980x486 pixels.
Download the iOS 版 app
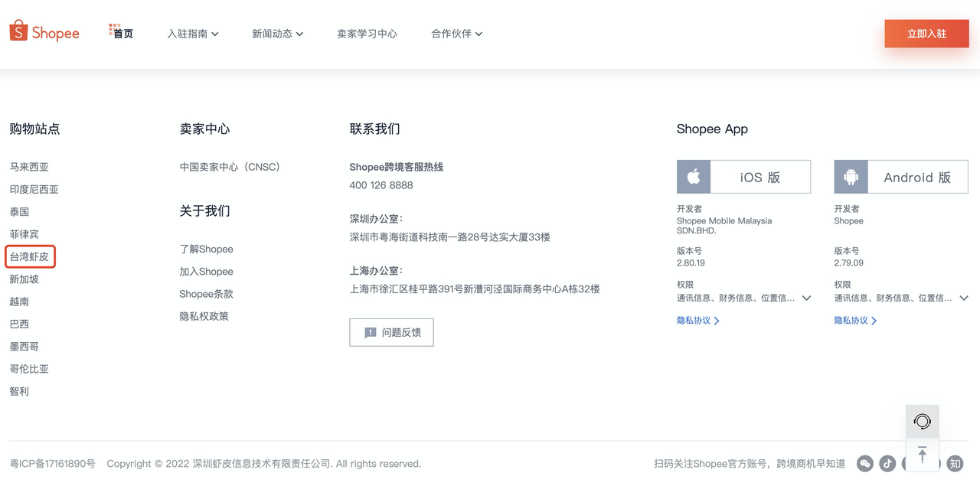click(743, 177)
